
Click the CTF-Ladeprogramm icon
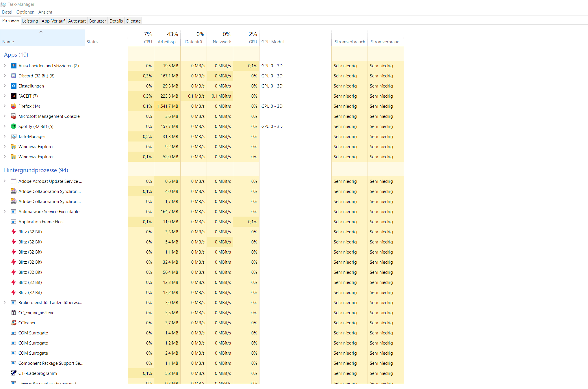14,373
